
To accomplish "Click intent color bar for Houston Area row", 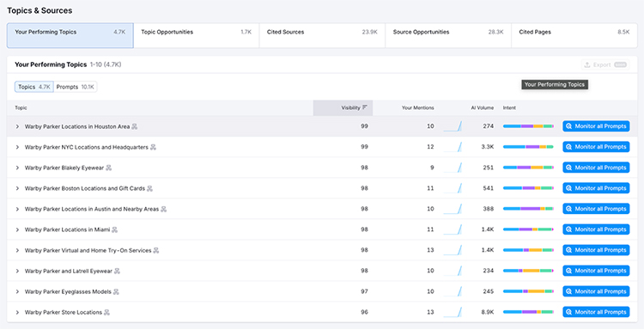I will 528,126.
